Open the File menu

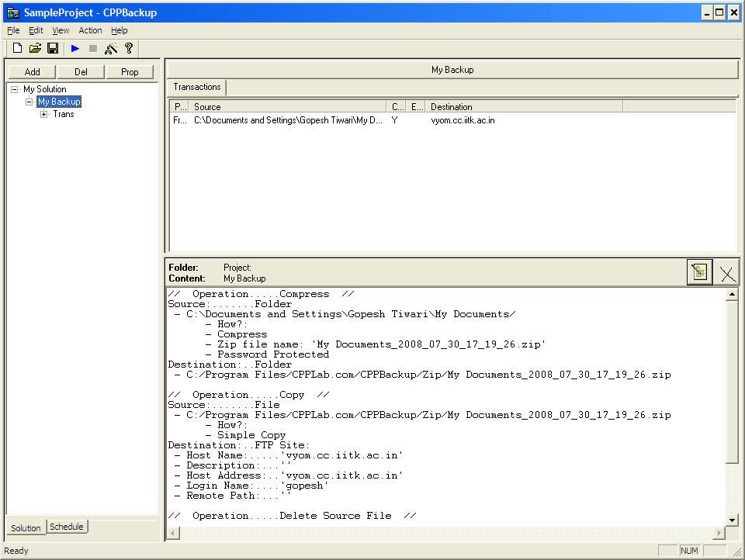pyautogui.click(x=13, y=30)
